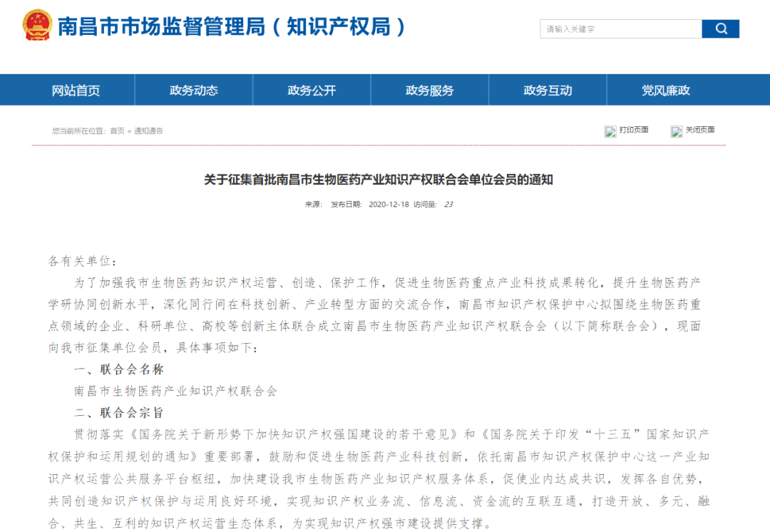Open the 政务动态 navigation tab
Image resolution: width=770 pixels, height=532 pixels.
(x=193, y=91)
